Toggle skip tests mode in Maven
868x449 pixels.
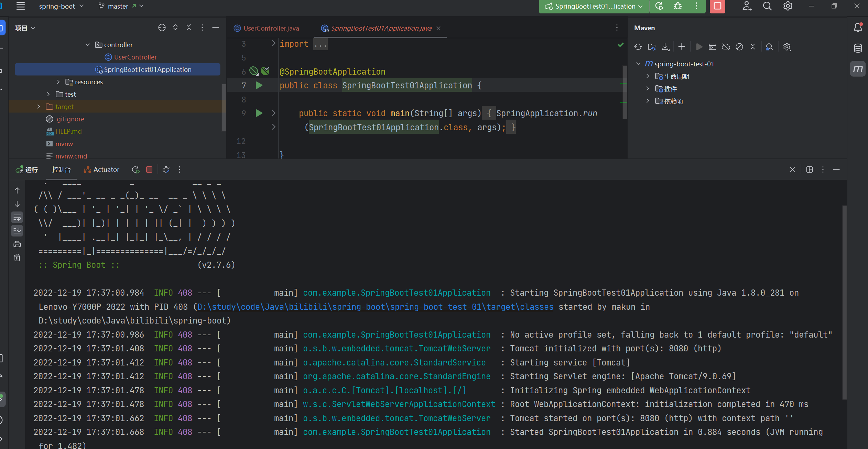pos(739,47)
